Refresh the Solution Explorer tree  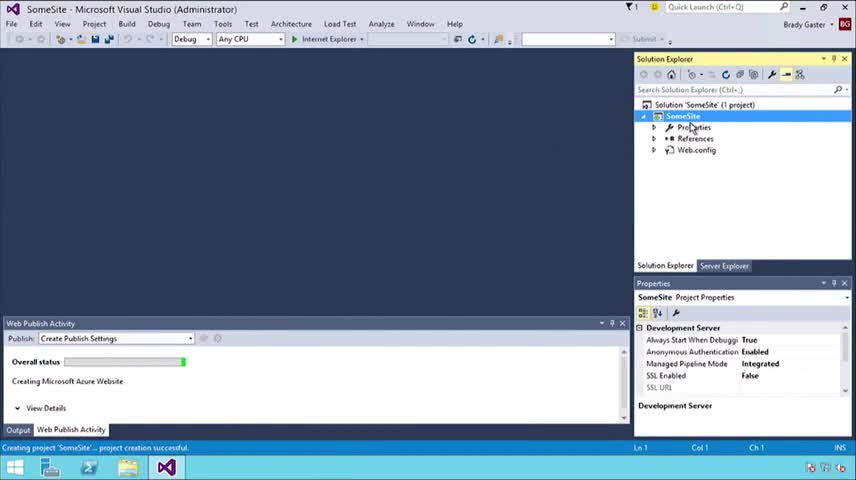click(726, 75)
